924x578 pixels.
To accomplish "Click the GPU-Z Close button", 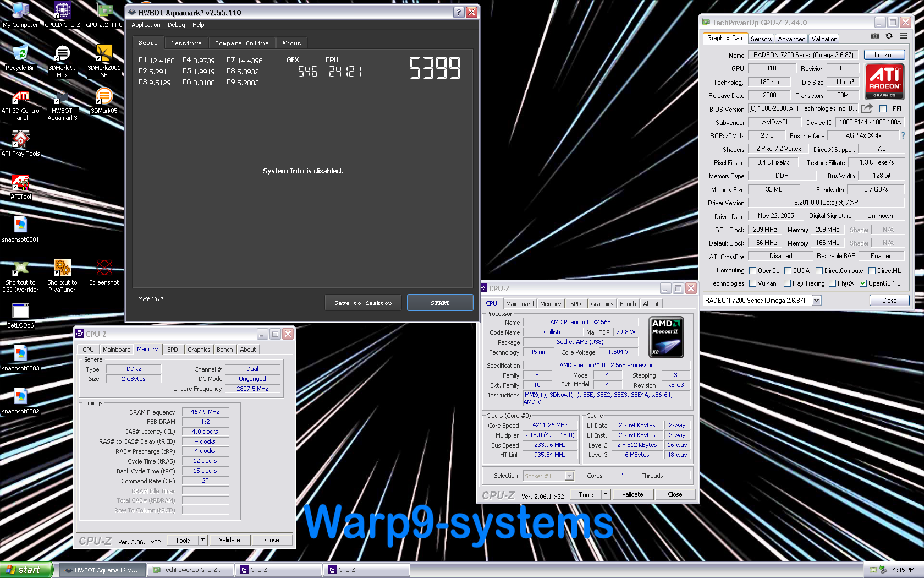I will point(889,301).
